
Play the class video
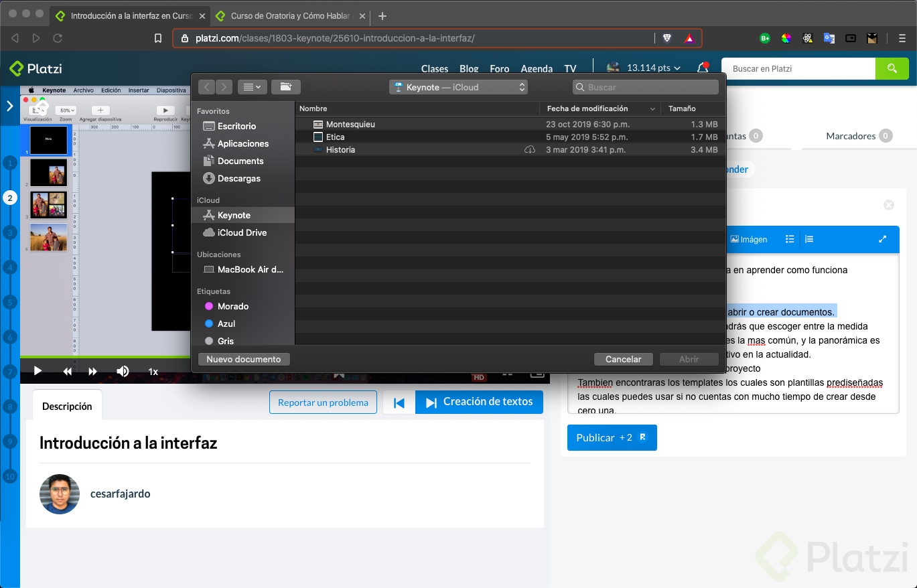(38, 371)
